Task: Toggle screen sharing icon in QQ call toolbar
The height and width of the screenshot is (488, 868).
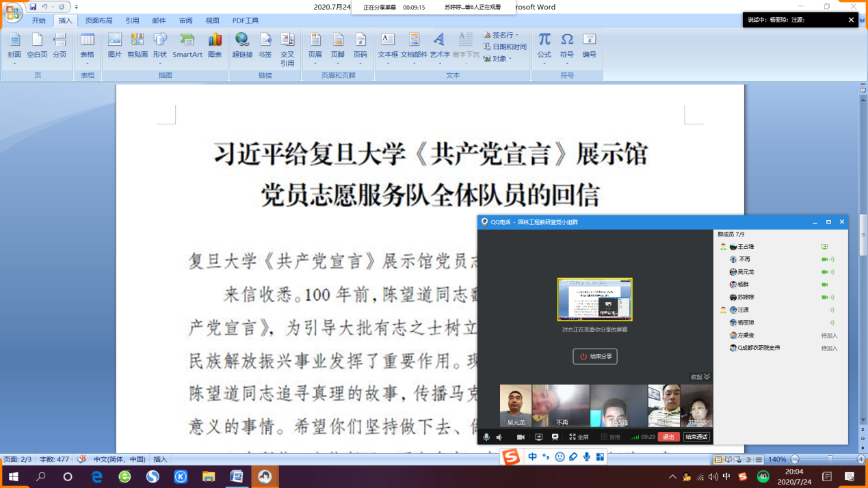Action: click(x=538, y=437)
